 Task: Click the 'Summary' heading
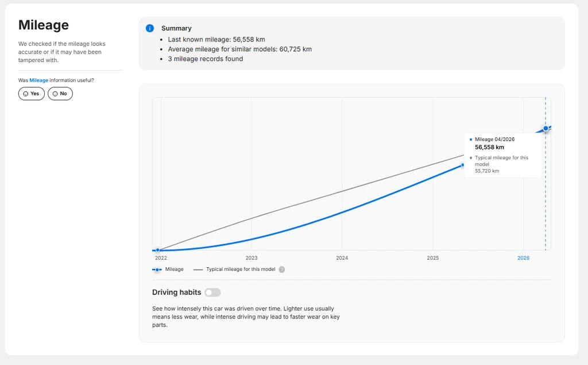click(x=176, y=28)
